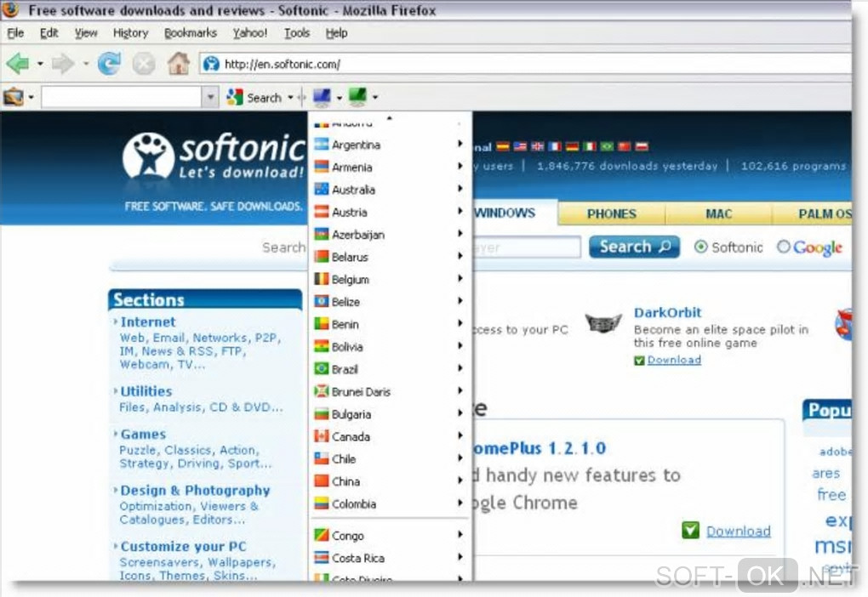Open the Tools menu
The height and width of the screenshot is (597, 868).
pos(297,32)
